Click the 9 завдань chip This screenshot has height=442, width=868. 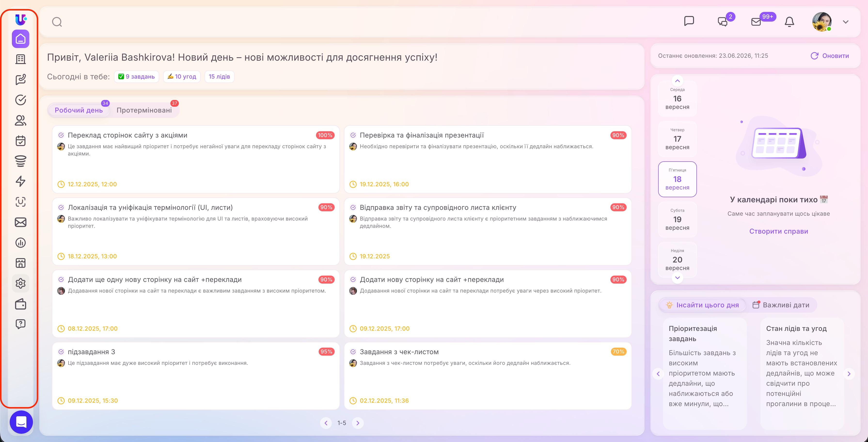point(136,77)
